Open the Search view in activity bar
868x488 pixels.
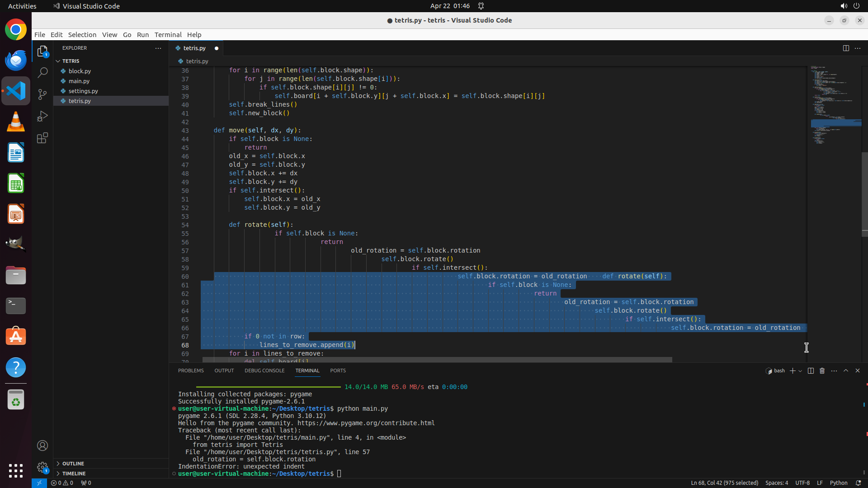point(42,72)
